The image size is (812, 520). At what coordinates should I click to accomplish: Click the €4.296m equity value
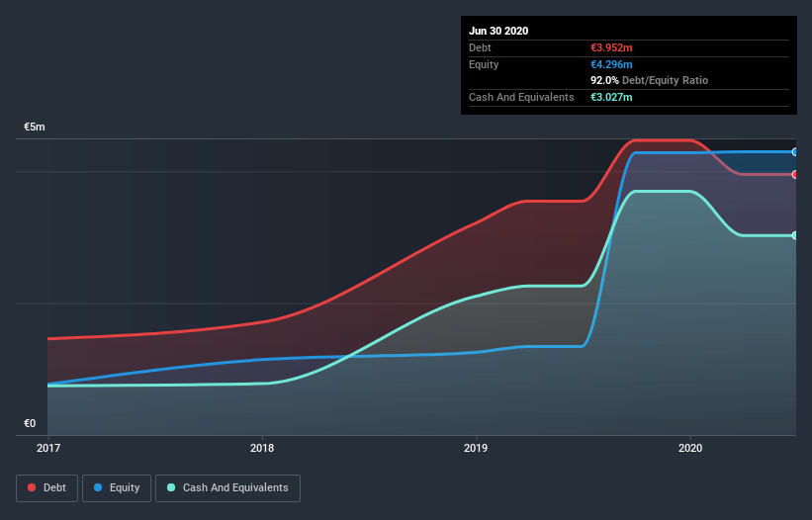click(x=611, y=64)
